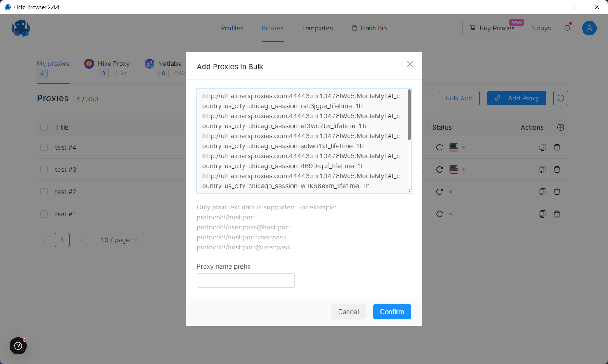The image size is (608, 364).
Task: Click the test #1 title text
Action: point(66,214)
